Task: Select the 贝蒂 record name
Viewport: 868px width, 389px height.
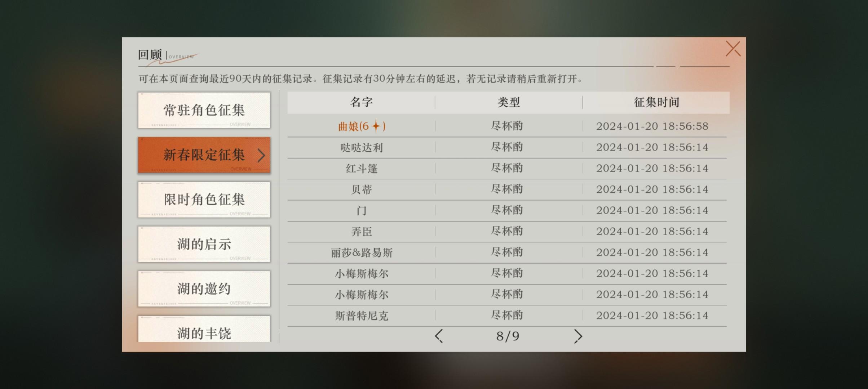Action: point(362,189)
